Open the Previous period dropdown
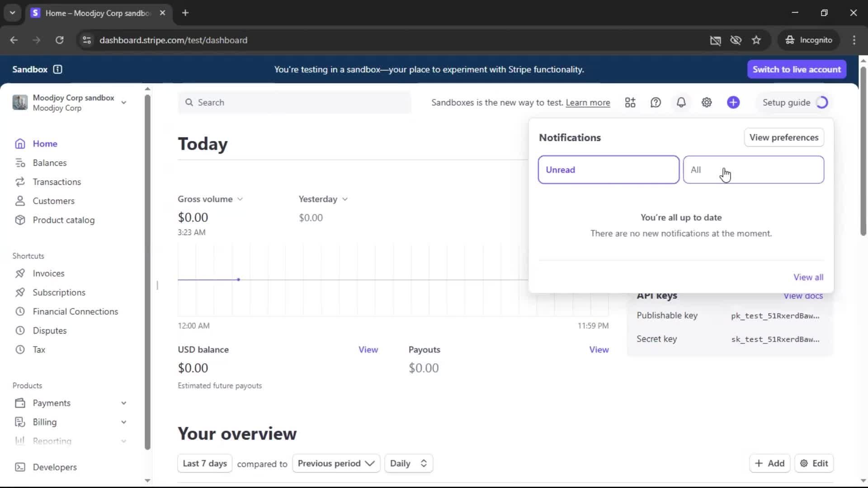The image size is (868, 488). pyautogui.click(x=336, y=463)
